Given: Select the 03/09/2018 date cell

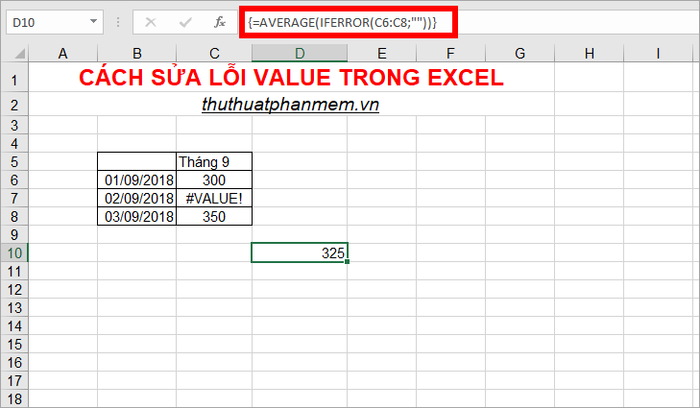Looking at the screenshot, I should click(x=137, y=216).
